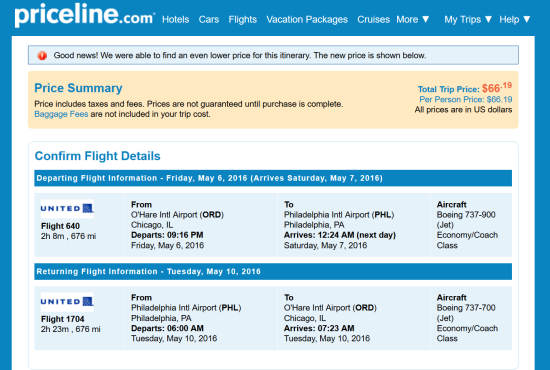Open the Cruises page

(373, 20)
